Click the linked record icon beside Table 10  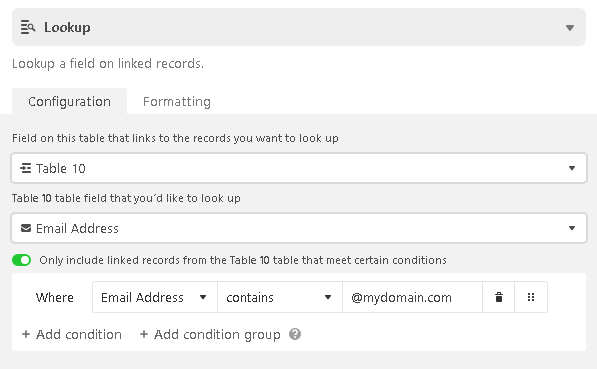point(26,168)
